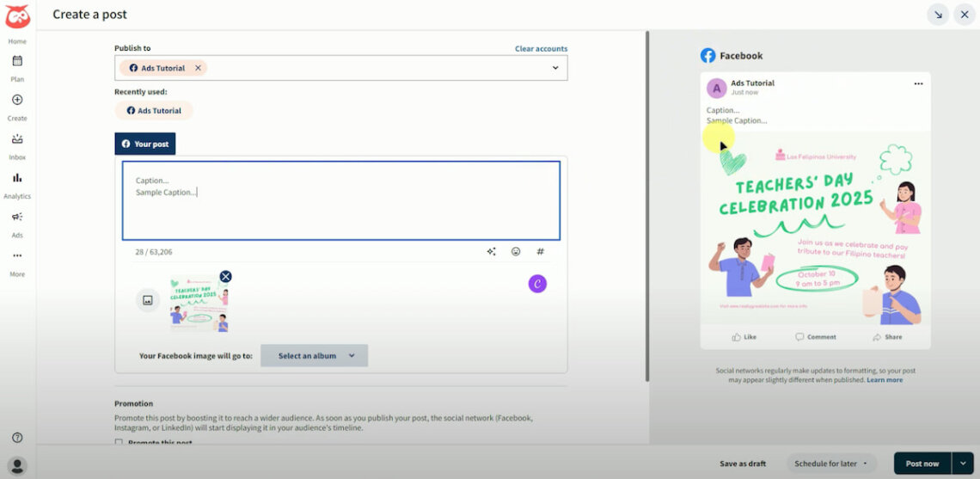
Task: Click Share in the Facebook preview
Action: tap(887, 337)
